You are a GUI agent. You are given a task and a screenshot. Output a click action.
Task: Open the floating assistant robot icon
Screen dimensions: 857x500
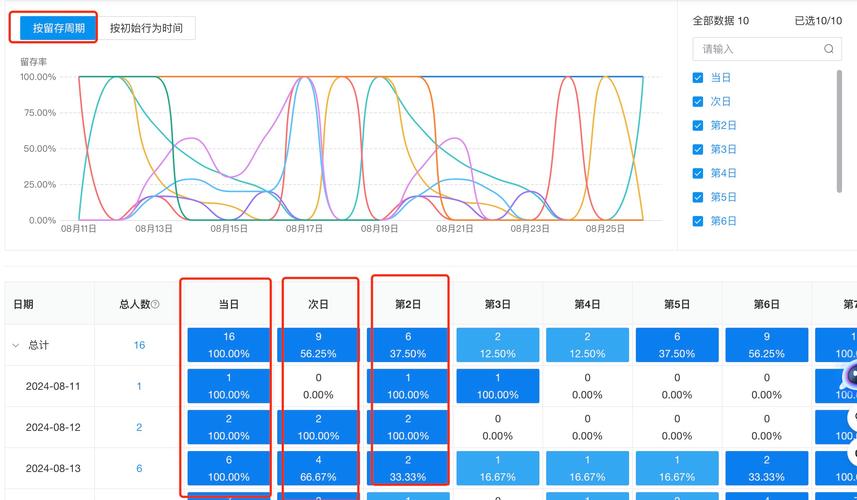coord(850,377)
